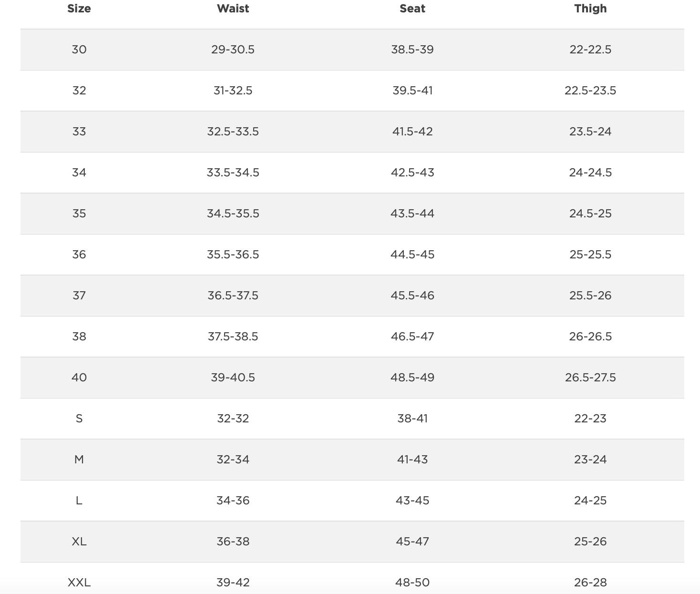Click the Waist column header
The height and width of the screenshot is (594, 700).
(x=233, y=9)
